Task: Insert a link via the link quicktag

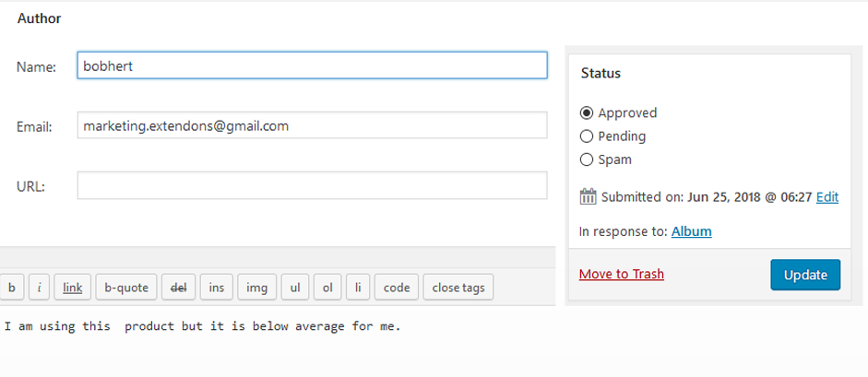Action: 73,288
